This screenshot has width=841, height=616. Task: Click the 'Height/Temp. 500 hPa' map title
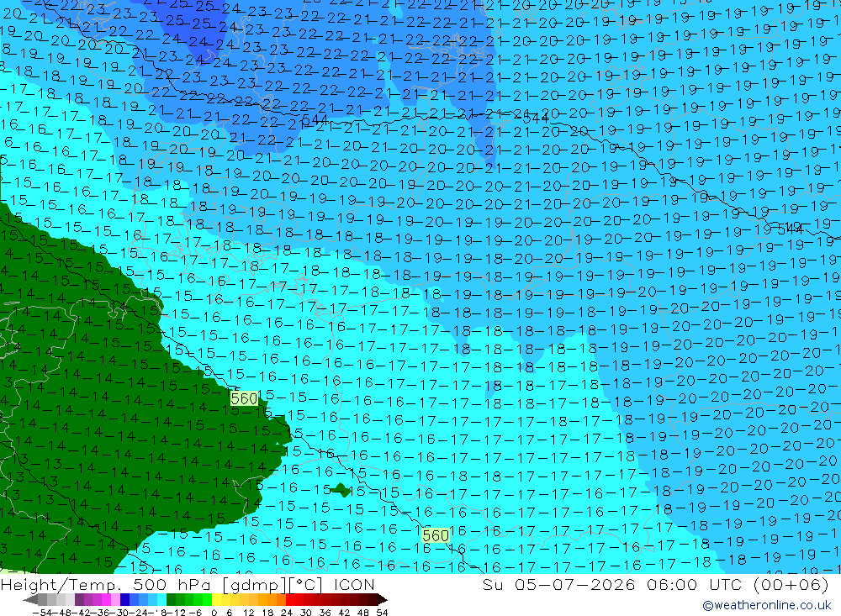pos(108,584)
